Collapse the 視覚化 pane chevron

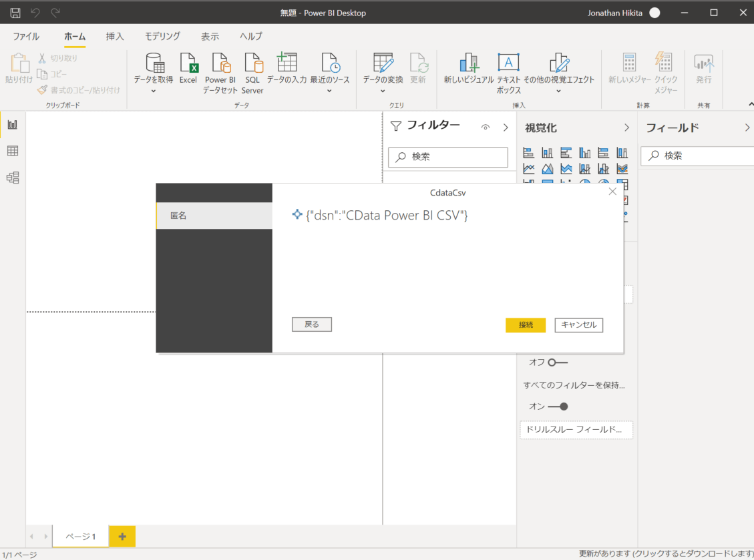626,127
